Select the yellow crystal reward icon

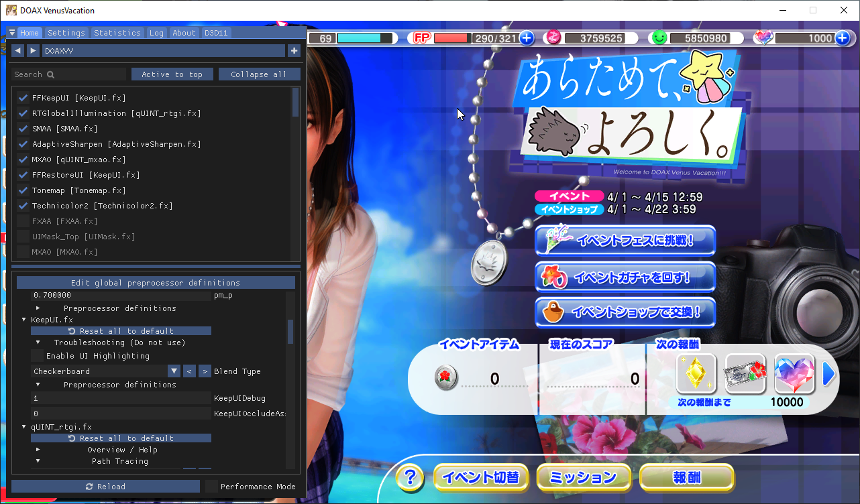696,374
